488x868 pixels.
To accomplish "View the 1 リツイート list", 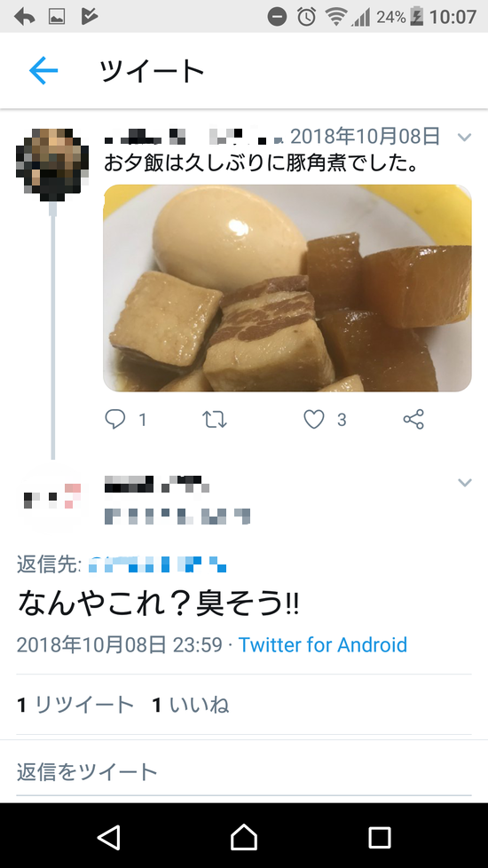I will click(x=75, y=705).
